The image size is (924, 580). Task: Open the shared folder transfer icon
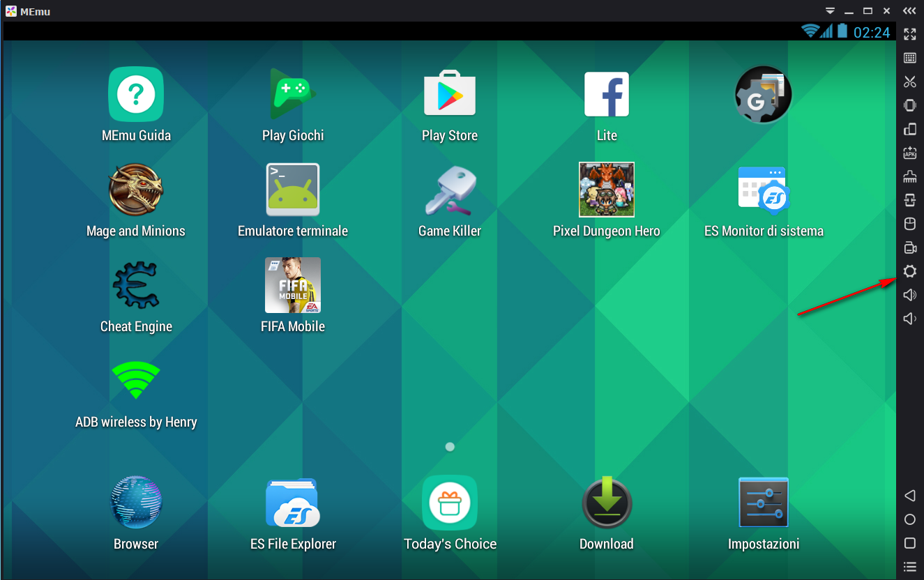pos(909,200)
